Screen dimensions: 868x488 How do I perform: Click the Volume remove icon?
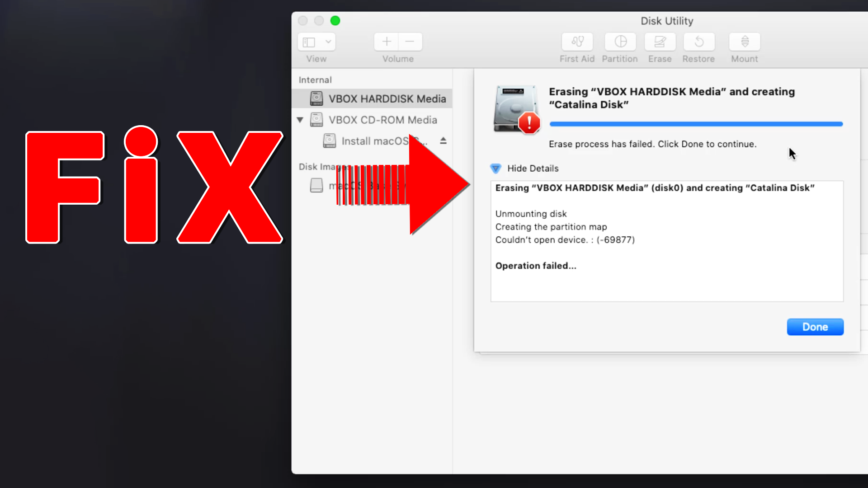tap(410, 41)
